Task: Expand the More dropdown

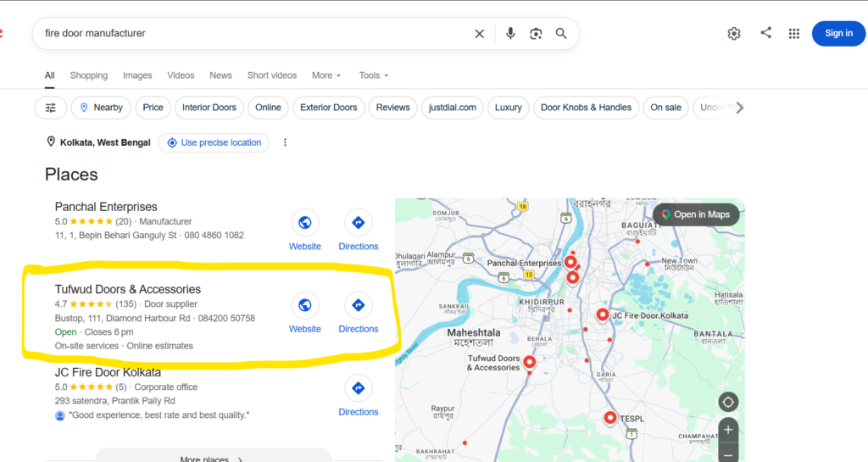Action: click(326, 75)
